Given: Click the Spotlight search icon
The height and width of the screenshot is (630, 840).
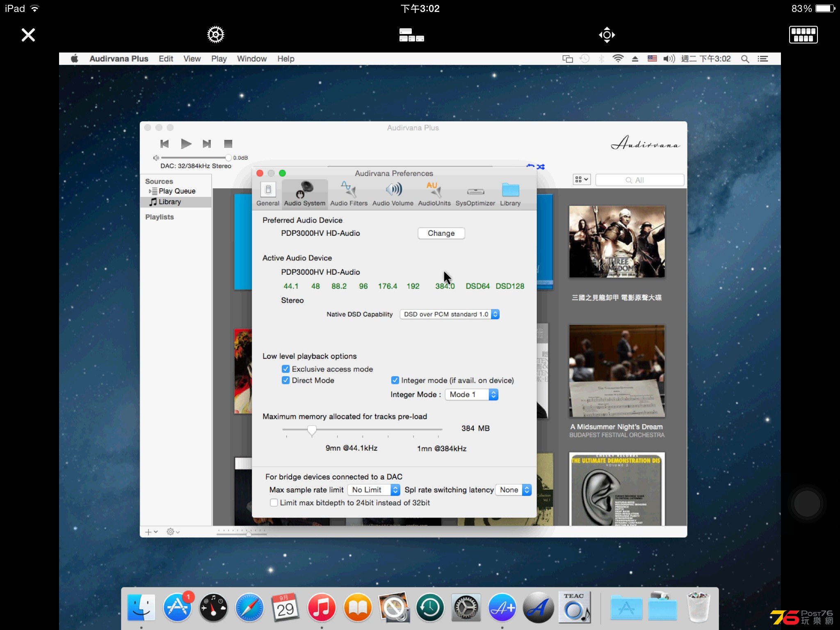Looking at the screenshot, I should pos(745,59).
